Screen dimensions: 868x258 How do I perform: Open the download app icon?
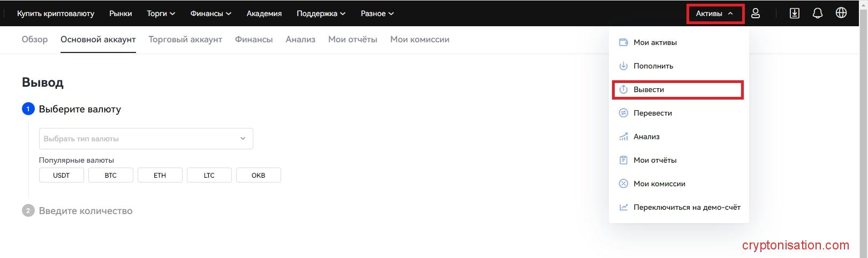click(795, 13)
